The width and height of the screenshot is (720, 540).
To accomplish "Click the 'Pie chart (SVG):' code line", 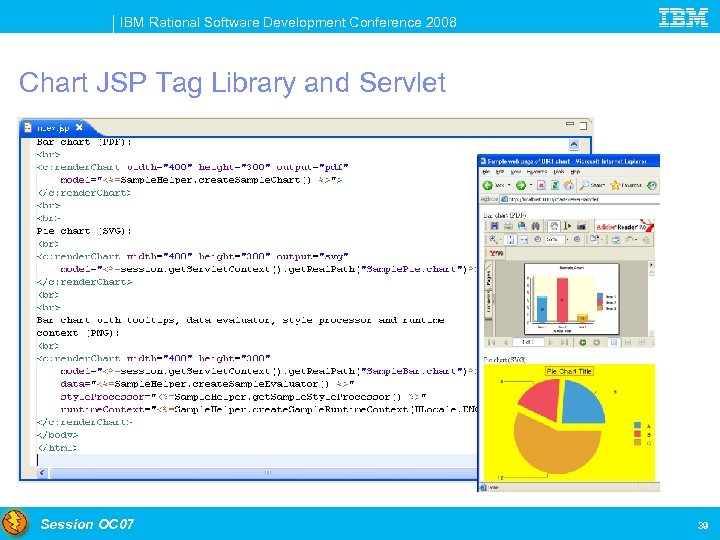I will pyautogui.click(x=84, y=231).
